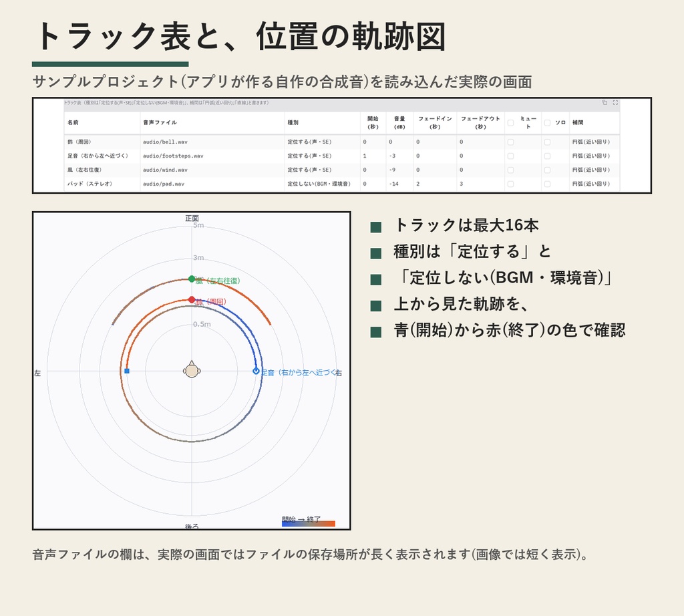The image size is (684, 616).
Task: Click the -3 volume cell
Action: click(x=399, y=156)
